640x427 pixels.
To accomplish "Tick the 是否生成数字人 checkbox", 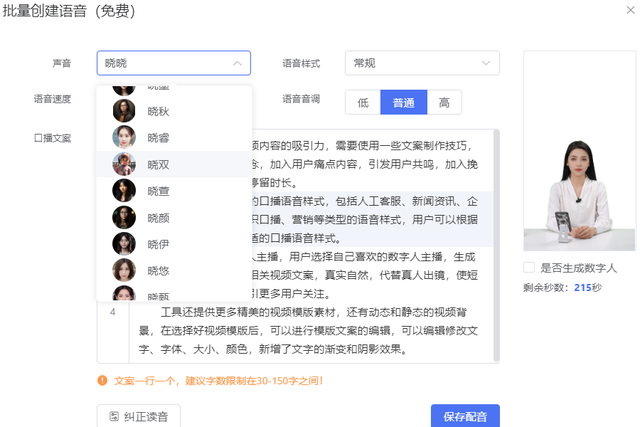I will [529, 268].
